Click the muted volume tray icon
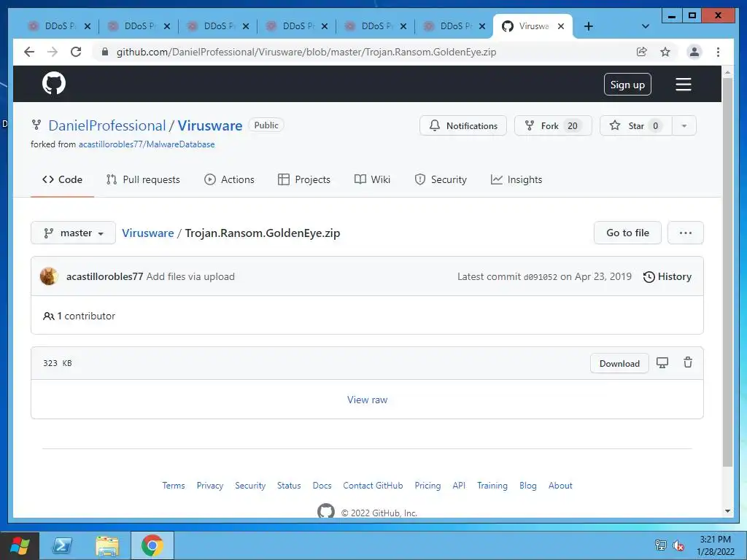Image resolution: width=747 pixels, height=560 pixels. pyautogui.click(x=678, y=545)
